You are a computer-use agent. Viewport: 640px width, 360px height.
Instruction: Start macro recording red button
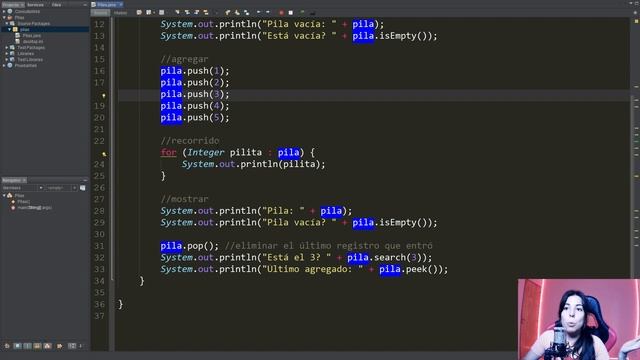coord(281,12)
